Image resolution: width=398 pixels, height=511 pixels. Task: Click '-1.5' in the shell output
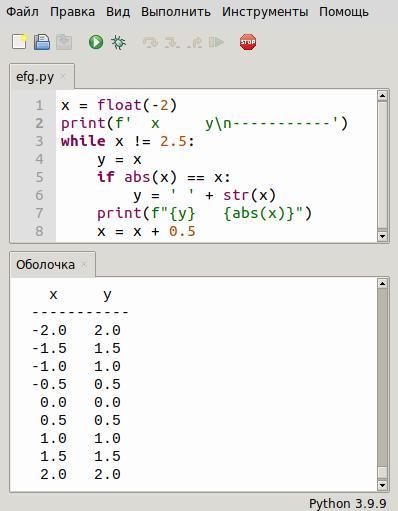pyautogui.click(x=49, y=349)
